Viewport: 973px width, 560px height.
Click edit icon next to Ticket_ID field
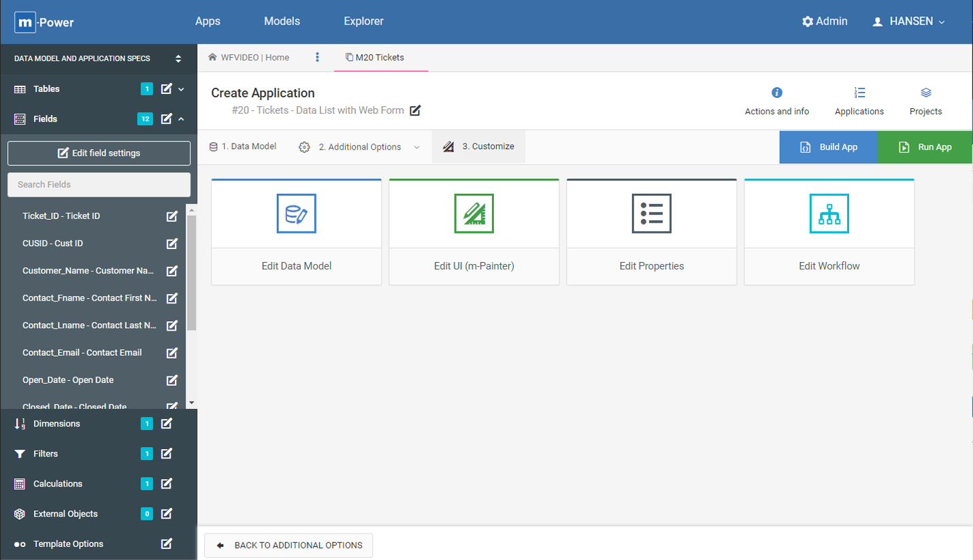[x=172, y=216]
